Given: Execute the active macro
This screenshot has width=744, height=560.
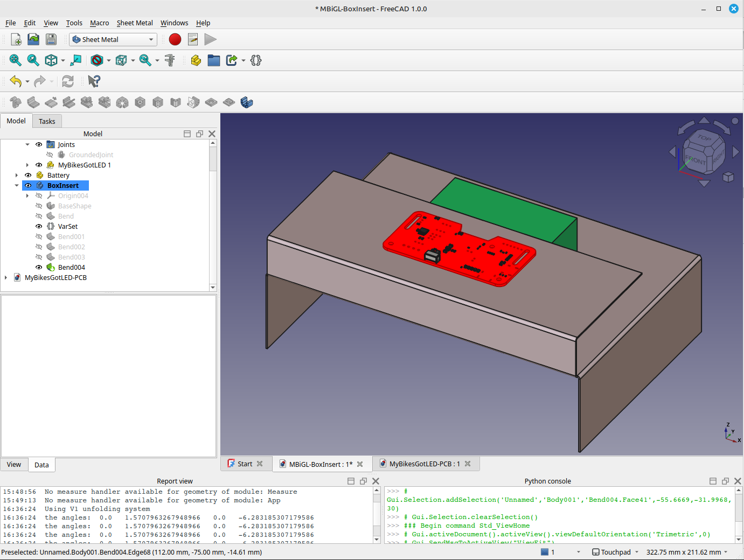Looking at the screenshot, I should pyautogui.click(x=211, y=39).
